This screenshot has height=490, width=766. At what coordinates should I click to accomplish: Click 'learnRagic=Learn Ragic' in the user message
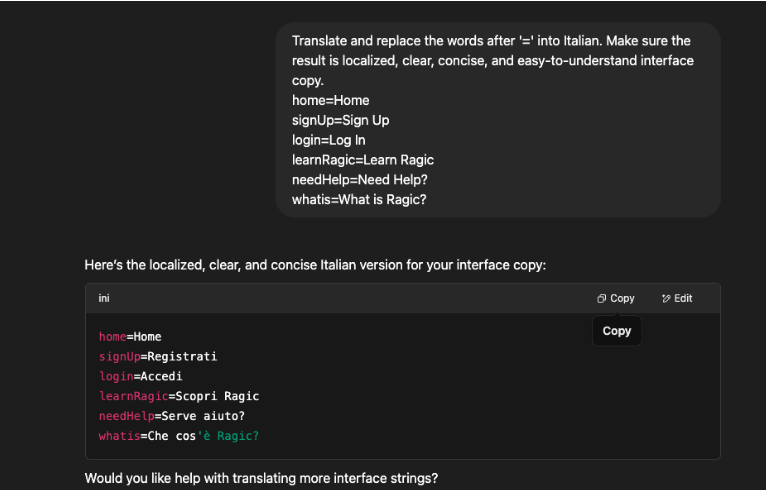(x=362, y=160)
